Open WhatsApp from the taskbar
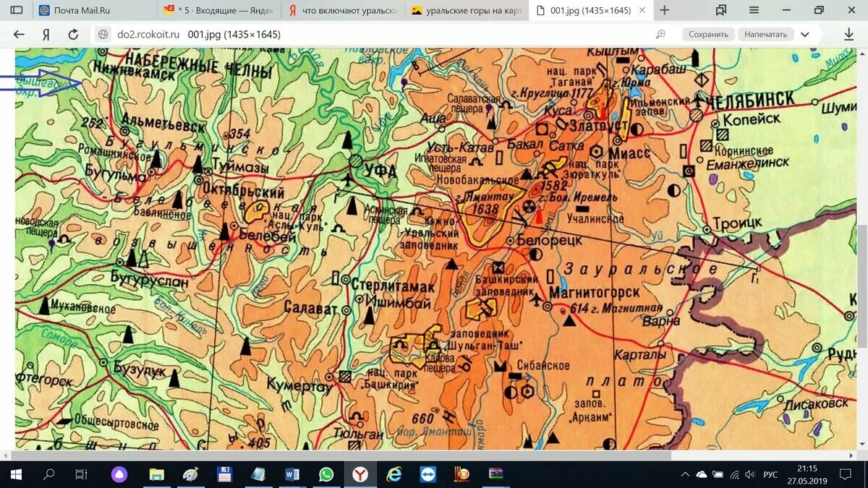The width and height of the screenshot is (868, 488). point(326,475)
